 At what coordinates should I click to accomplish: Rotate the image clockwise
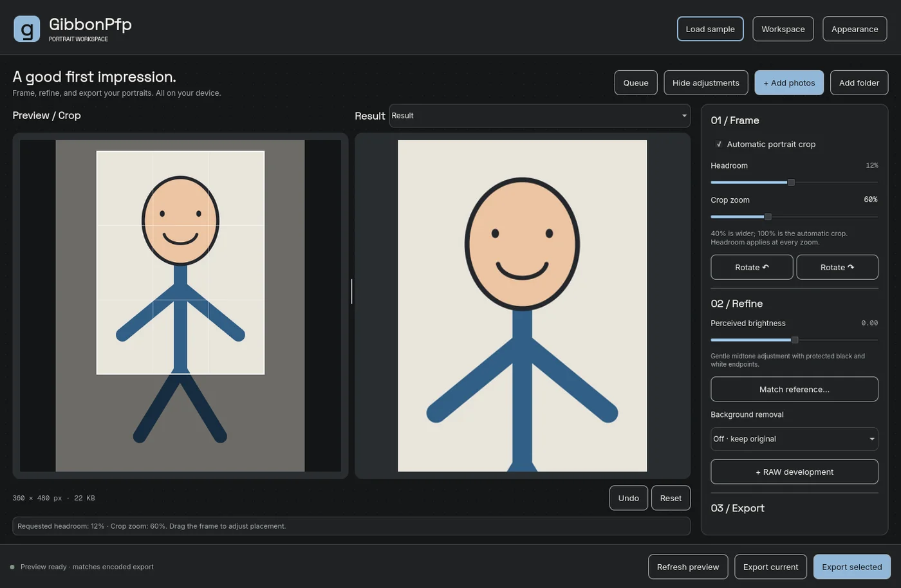point(837,268)
